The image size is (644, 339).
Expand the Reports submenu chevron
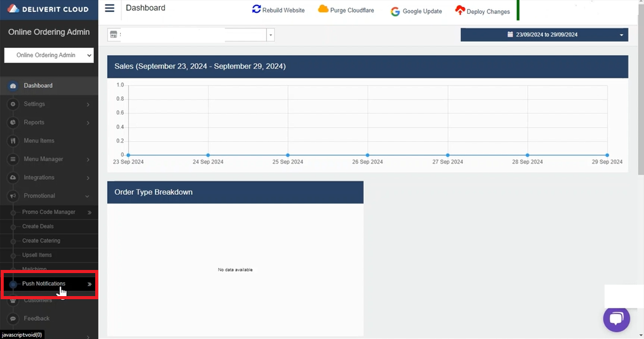pos(88,123)
